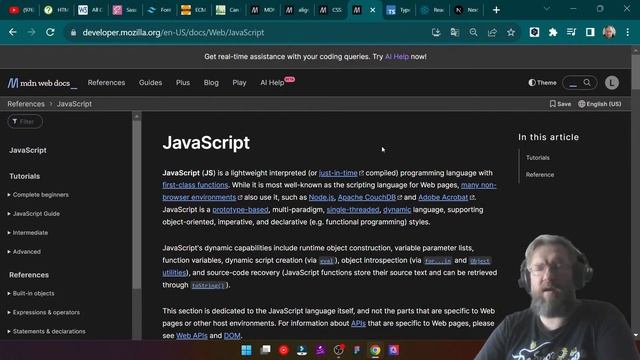Expand the Intermediate tutorials section

(28, 233)
